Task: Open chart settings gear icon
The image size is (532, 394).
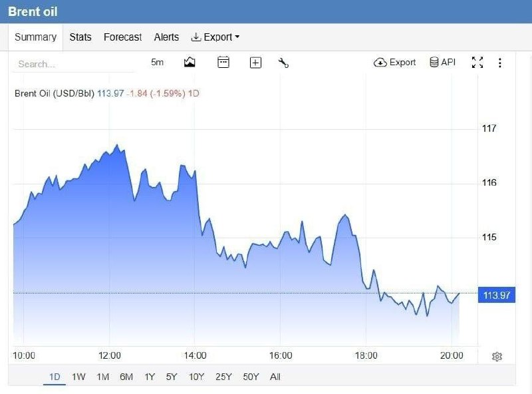Action: pyautogui.click(x=497, y=356)
